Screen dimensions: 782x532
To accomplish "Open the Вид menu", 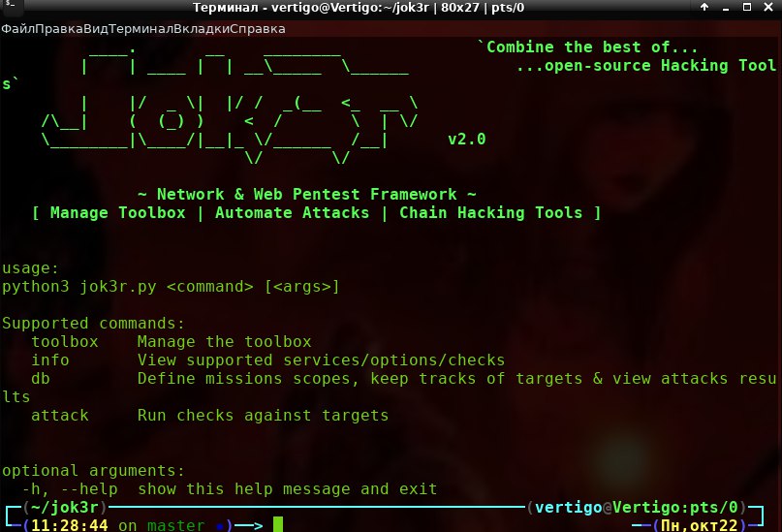I will pos(96,29).
